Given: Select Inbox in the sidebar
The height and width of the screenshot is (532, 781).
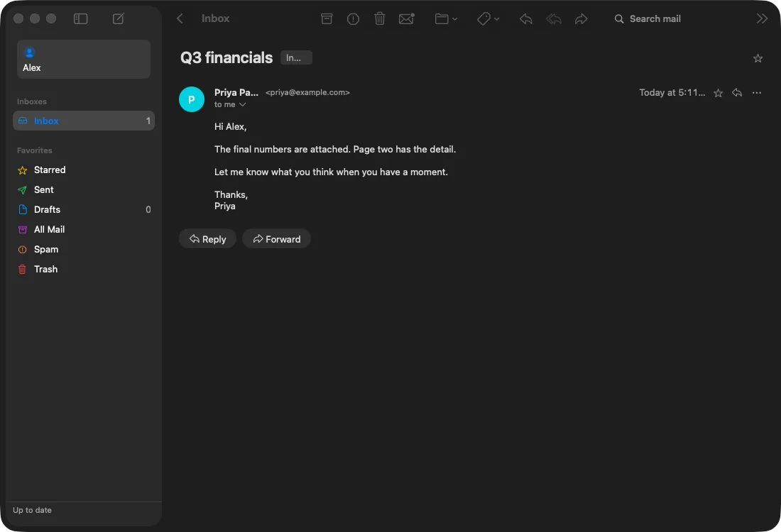Looking at the screenshot, I should click(84, 121).
